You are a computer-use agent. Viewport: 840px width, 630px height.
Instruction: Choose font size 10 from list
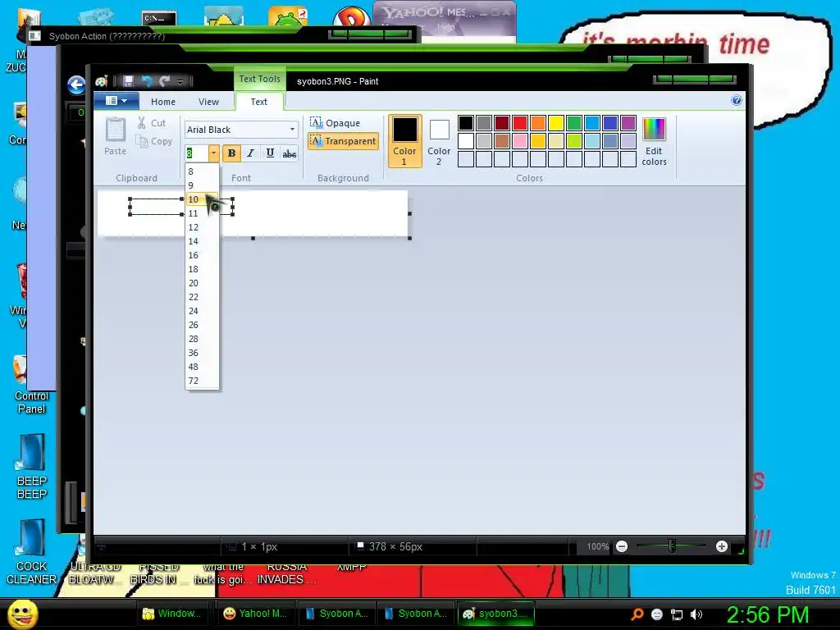pyautogui.click(x=202, y=199)
